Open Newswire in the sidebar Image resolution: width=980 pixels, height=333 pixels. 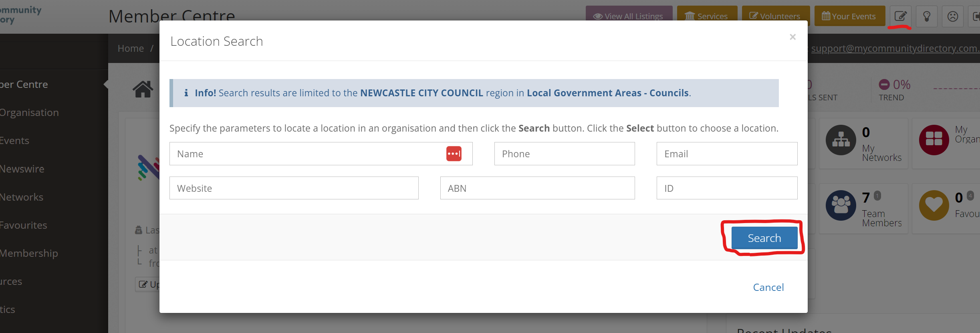point(23,169)
